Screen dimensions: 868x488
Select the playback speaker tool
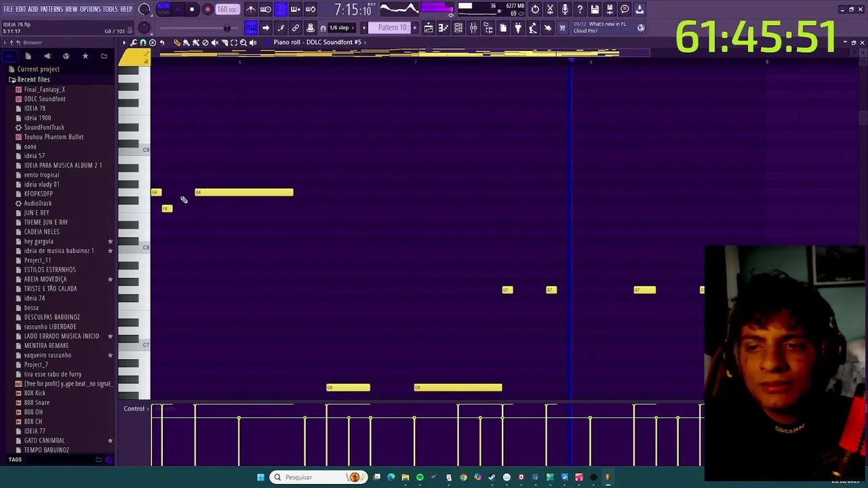[253, 43]
